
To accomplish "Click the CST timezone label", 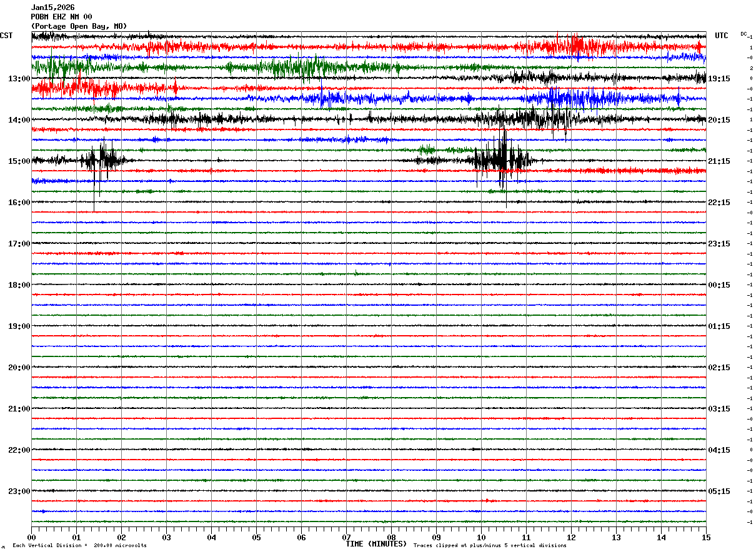I will coord(6,36).
